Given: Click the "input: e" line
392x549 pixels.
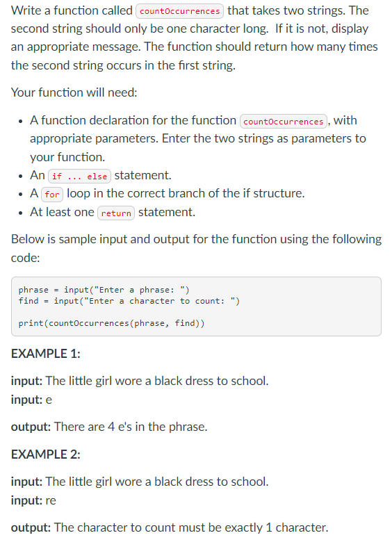Looking at the screenshot, I should (31, 400).
